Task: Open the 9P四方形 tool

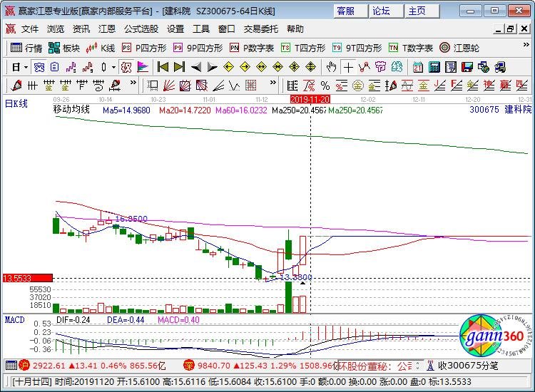Action: [x=198, y=48]
